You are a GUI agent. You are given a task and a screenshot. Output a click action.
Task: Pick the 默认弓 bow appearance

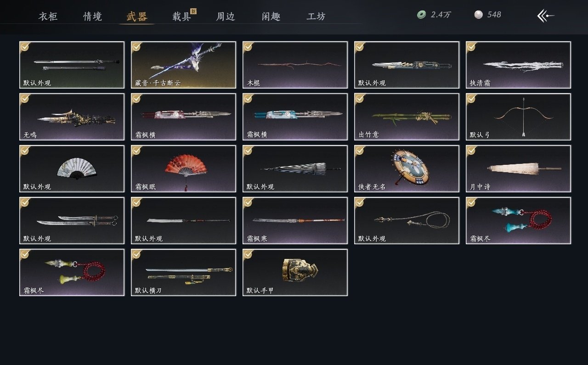click(518, 117)
